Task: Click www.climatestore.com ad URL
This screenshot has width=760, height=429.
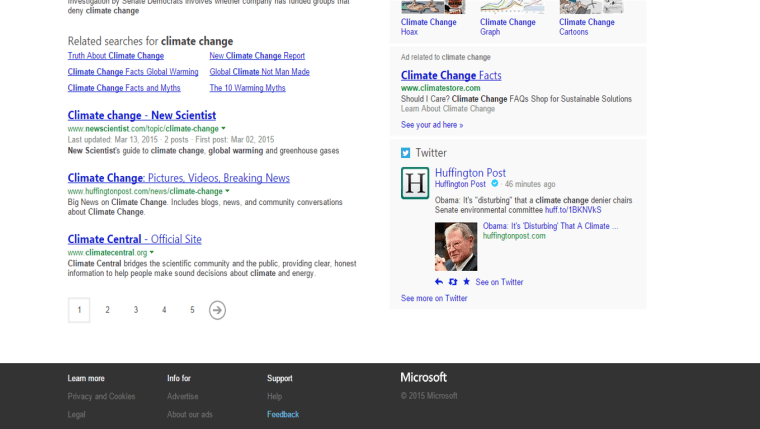Action: pos(441,88)
